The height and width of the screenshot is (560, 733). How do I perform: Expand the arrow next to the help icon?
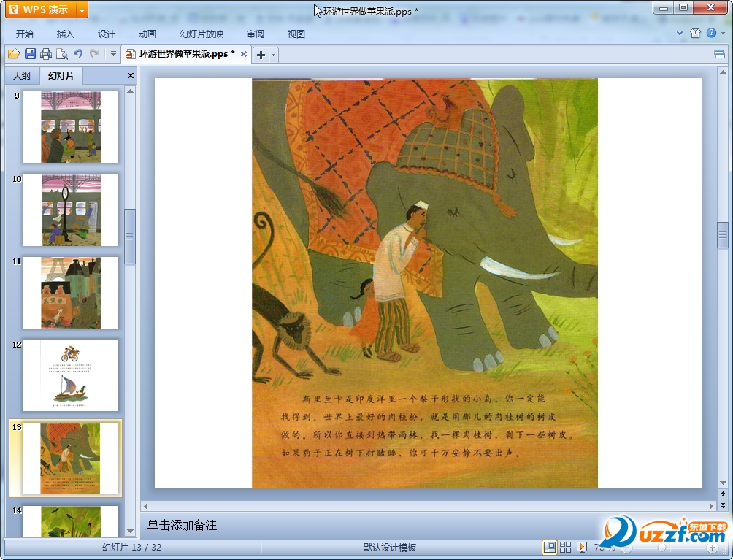point(723,33)
